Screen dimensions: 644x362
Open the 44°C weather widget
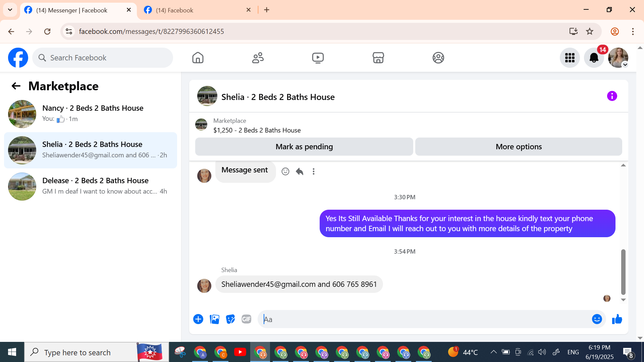pos(463,352)
